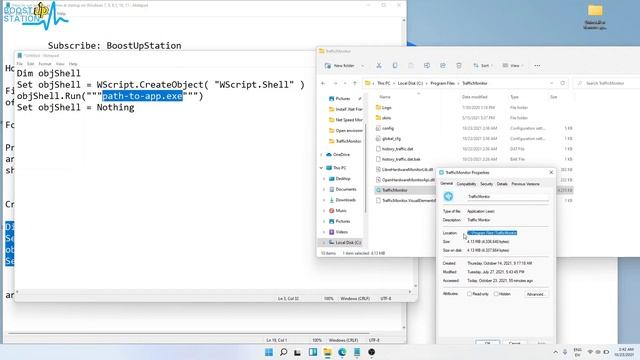Click the Share icon in Explorer toolbar
This screenshot has width=640, height=360.
pos(442,66)
